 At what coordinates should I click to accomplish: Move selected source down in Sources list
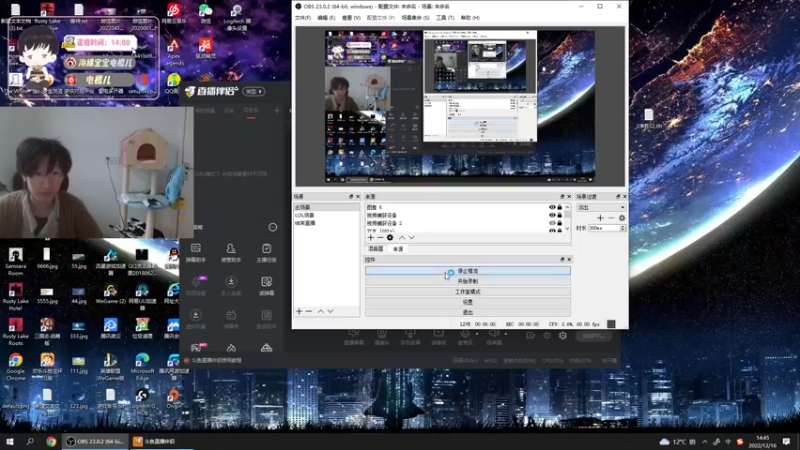[411, 238]
